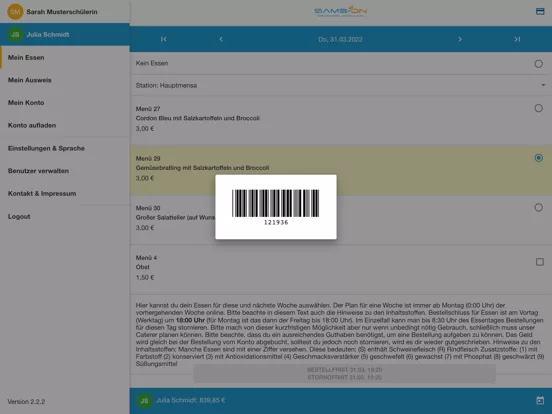Check the Menü 4 Obst checkbox
This screenshot has height=414, width=552.
coord(540,262)
